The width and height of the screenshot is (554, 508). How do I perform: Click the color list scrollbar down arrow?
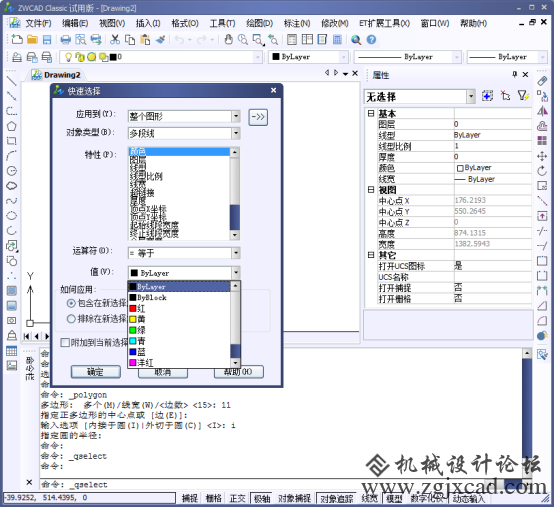pyautogui.click(x=235, y=363)
